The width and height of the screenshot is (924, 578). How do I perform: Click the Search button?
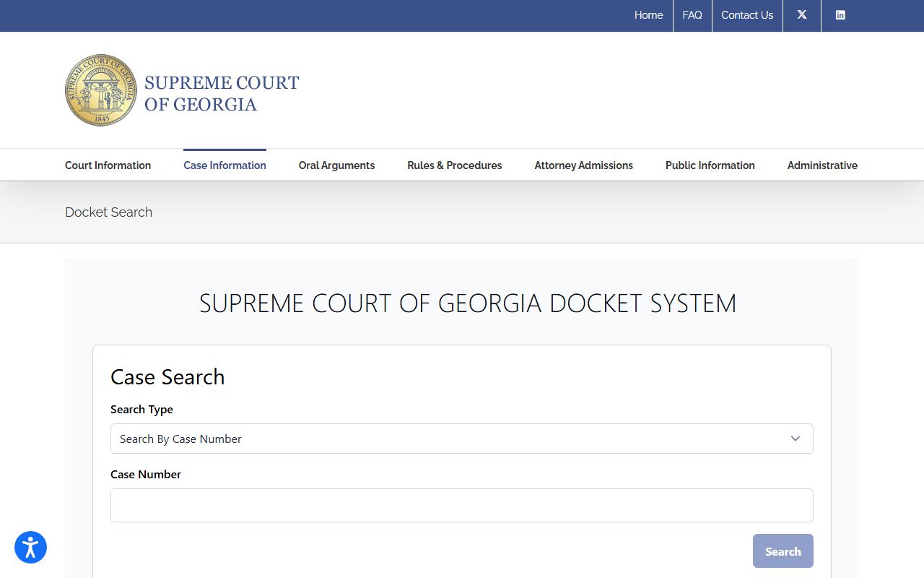coord(783,551)
